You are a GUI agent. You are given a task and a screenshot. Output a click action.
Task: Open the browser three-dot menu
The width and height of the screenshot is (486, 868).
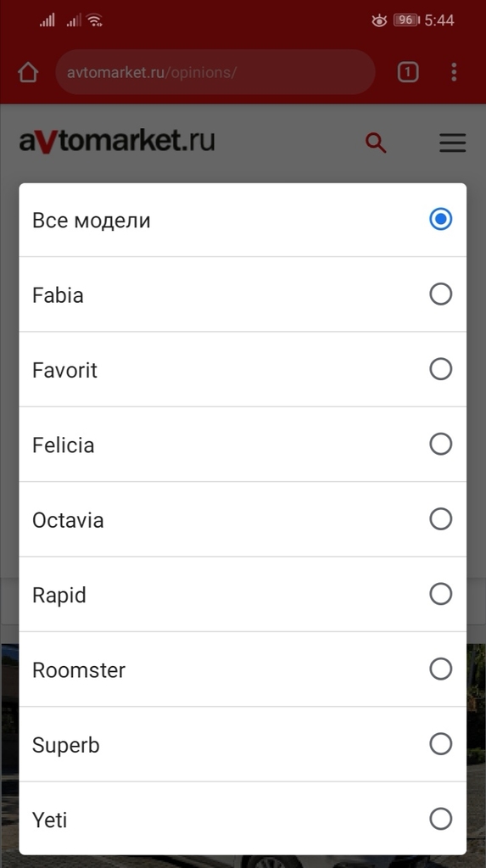[454, 72]
